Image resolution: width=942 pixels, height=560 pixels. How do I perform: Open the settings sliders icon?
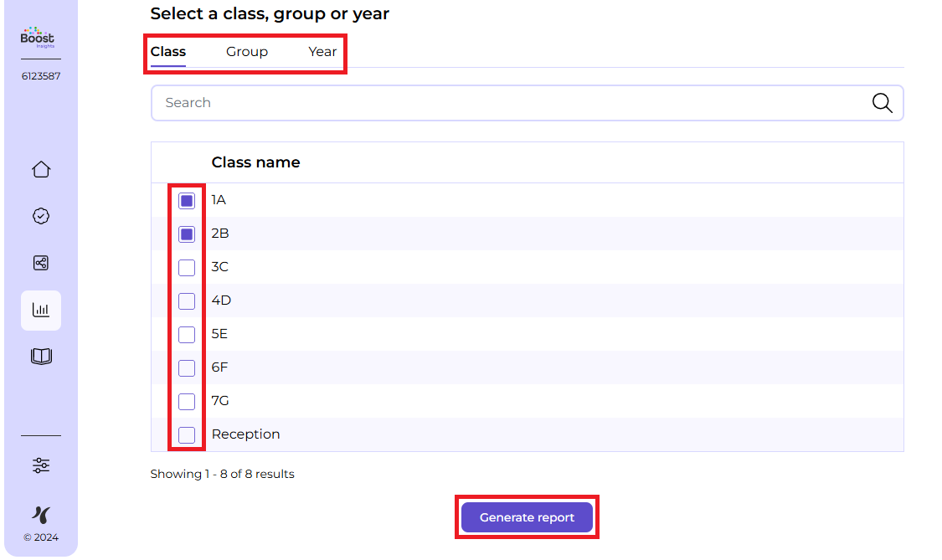coord(41,465)
